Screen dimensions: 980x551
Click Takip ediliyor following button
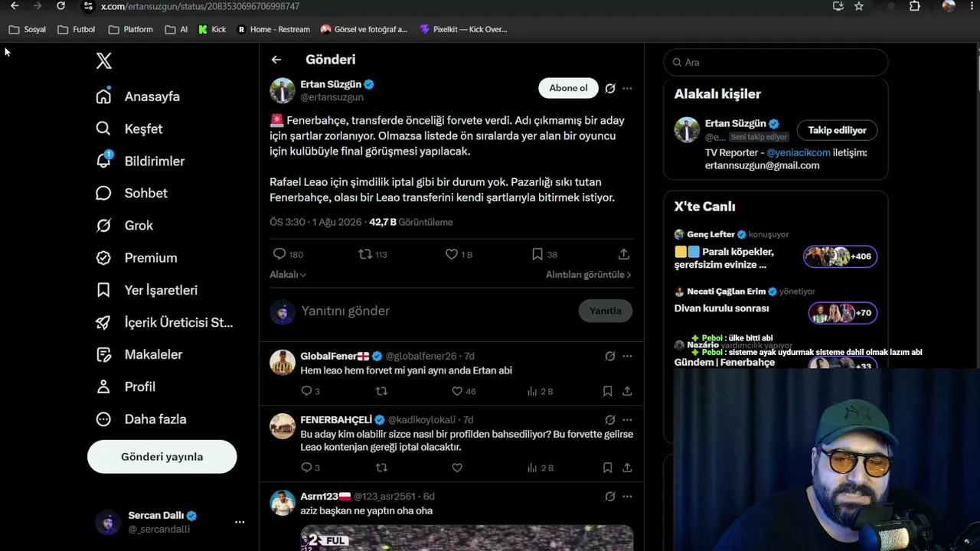(837, 130)
